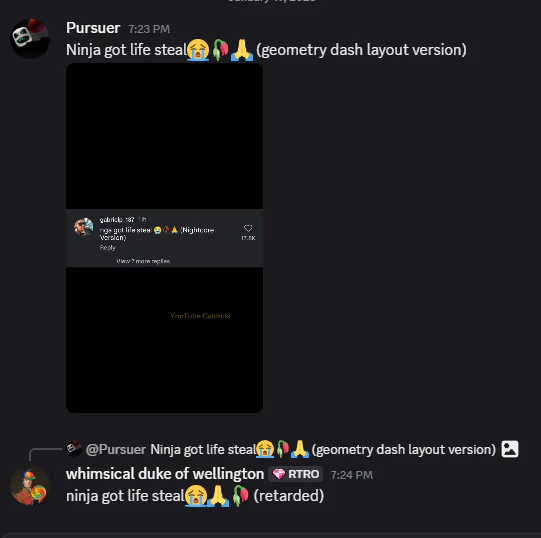
Task: Click the gem icon in RTRO tag
Action: point(279,474)
